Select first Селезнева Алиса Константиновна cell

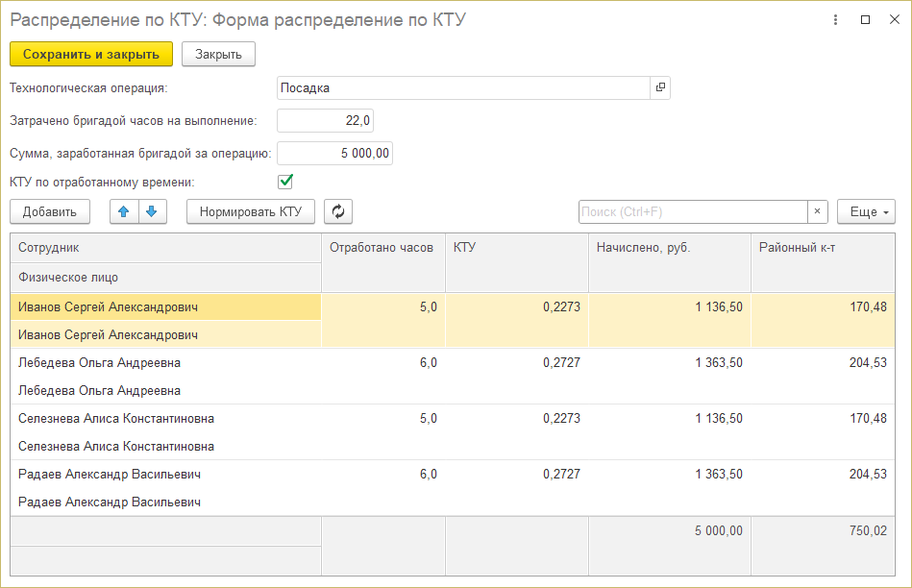(165, 418)
